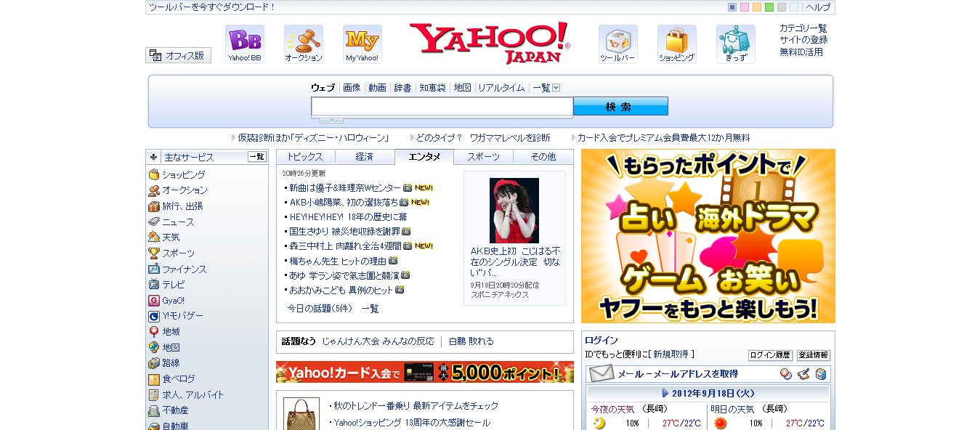Viewport: 980px width, 430px height.
Task: Click the ファイナンス chart icon
Action: pos(154,269)
